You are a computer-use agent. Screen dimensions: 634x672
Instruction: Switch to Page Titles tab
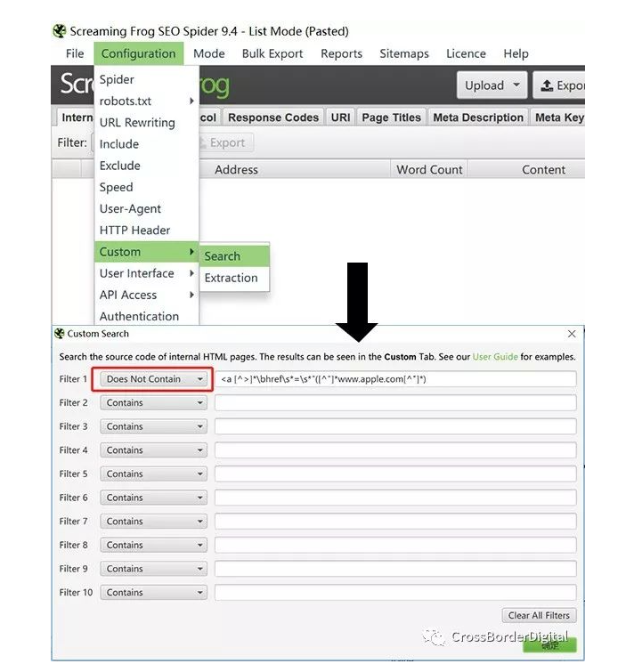point(392,117)
